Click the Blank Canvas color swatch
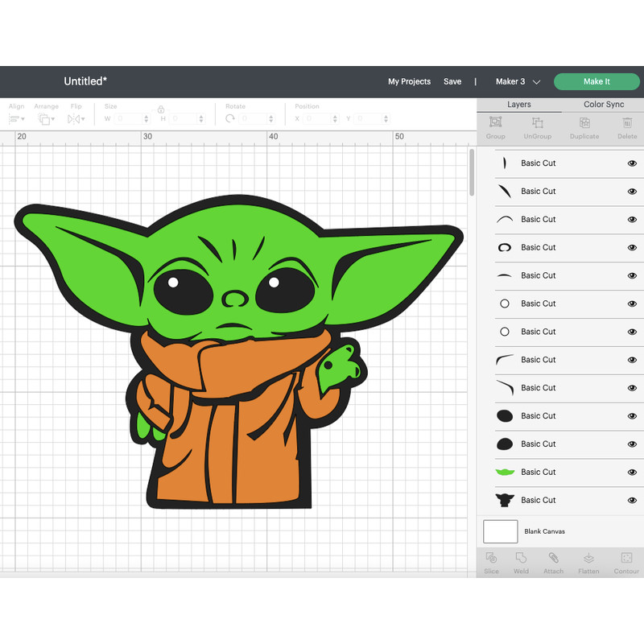The width and height of the screenshot is (644, 644). 500,531
